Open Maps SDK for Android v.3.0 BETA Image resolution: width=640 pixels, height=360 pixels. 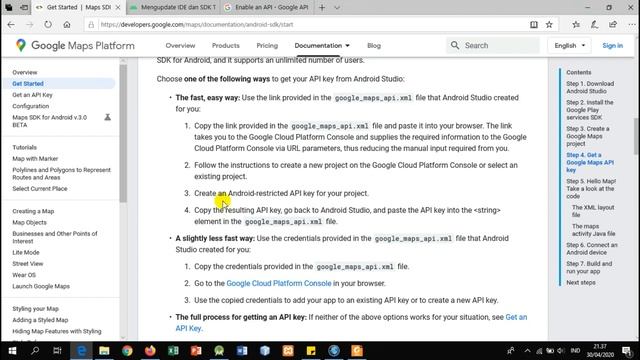tap(49, 121)
